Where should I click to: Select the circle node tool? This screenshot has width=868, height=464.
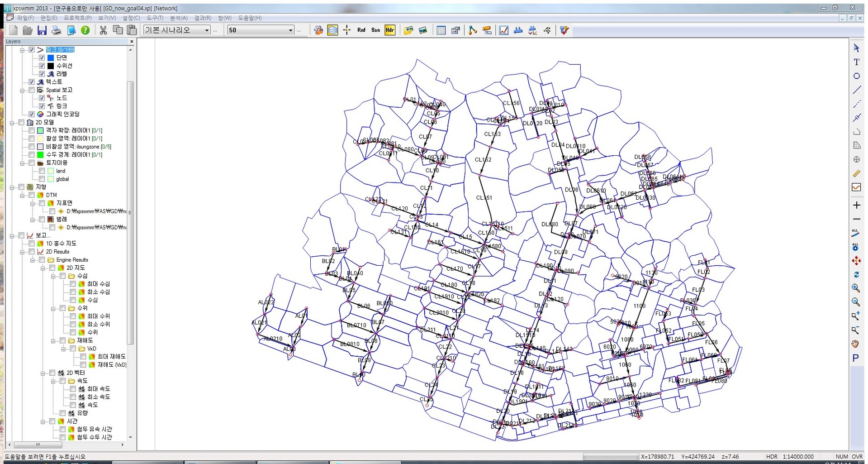(856, 76)
